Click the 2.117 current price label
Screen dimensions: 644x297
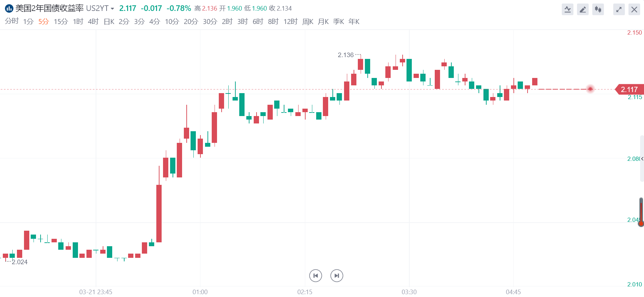coord(629,90)
